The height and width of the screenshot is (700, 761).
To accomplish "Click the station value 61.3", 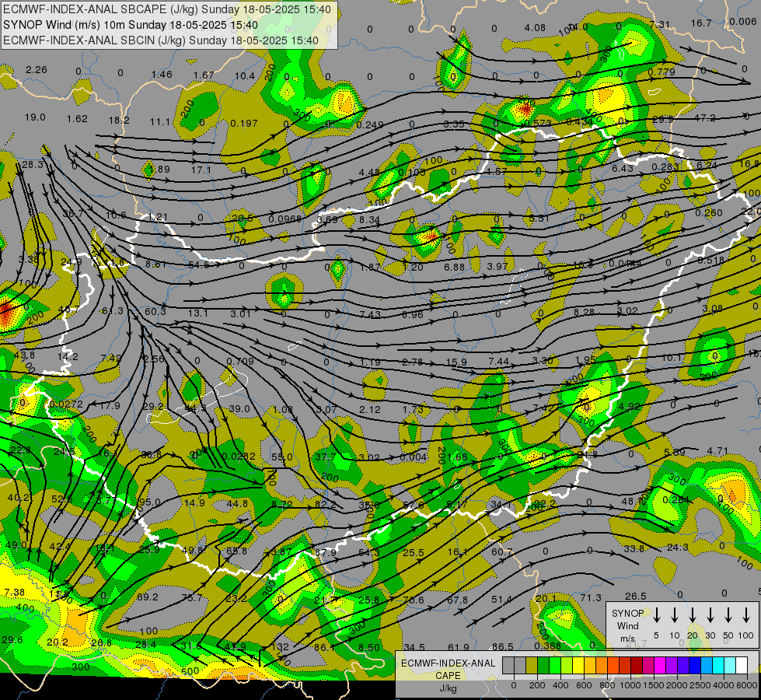I will (x=112, y=311).
